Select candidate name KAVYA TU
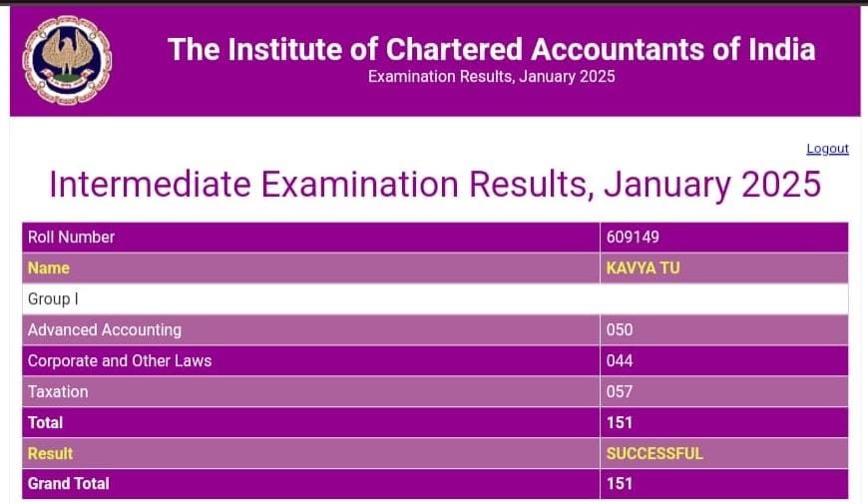 click(644, 267)
